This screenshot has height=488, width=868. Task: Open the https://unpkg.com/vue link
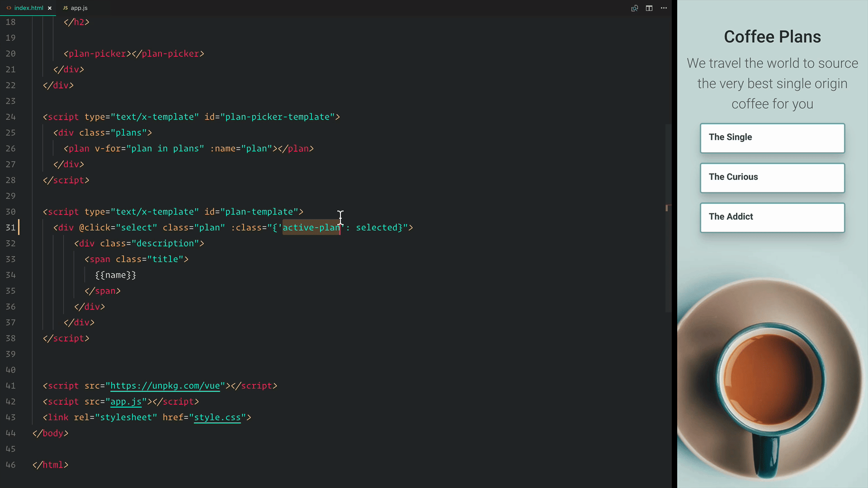(165, 386)
